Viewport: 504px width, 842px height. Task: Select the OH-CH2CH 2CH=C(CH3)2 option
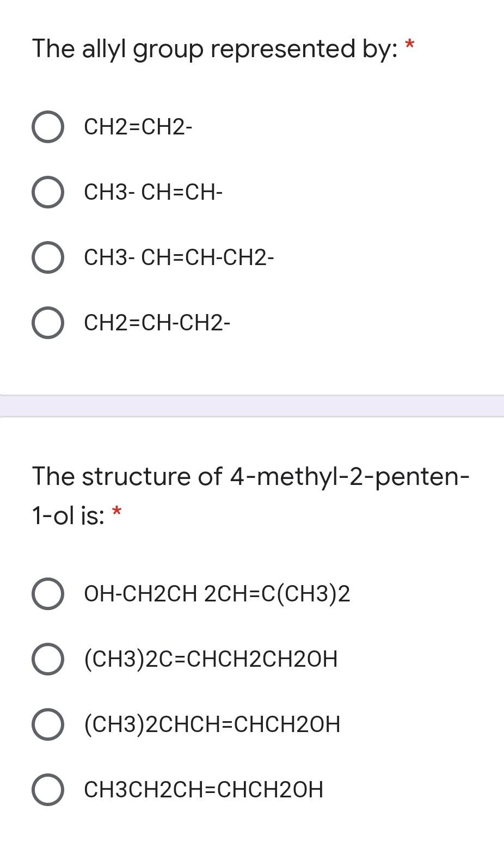(48, 594)
